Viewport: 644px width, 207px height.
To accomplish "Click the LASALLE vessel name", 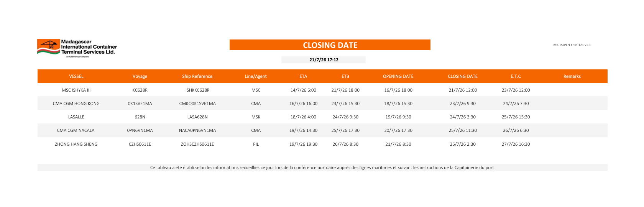I will 76,117.
